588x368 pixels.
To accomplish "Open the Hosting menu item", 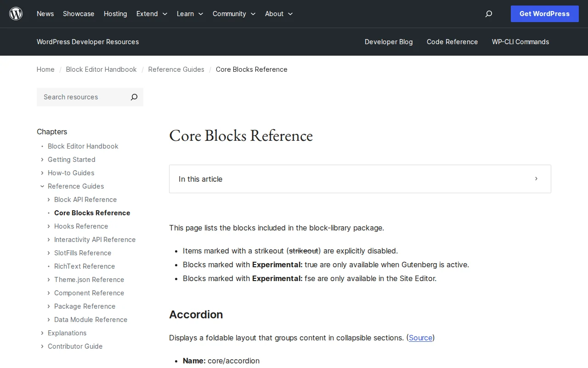I will pos(115,14).
